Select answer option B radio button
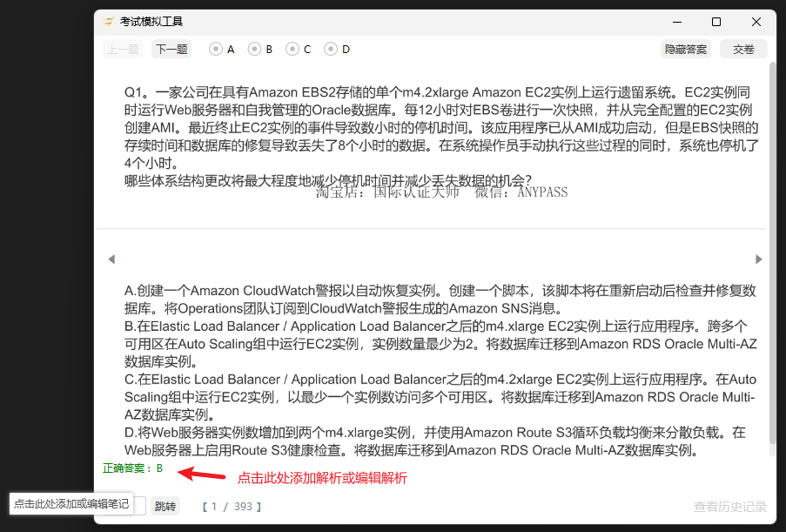The height and width of the screenshot is (532, 786). (255, 49)
